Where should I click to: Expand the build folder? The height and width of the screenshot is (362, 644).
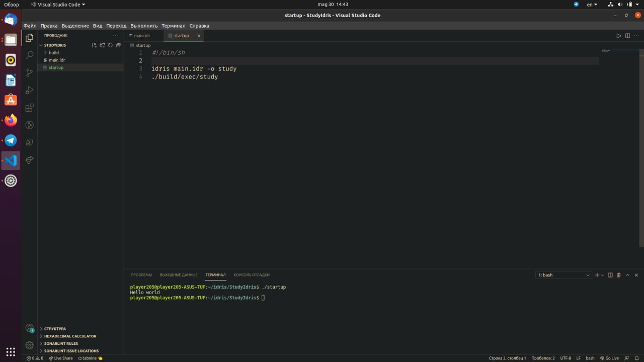pos(54,53)
